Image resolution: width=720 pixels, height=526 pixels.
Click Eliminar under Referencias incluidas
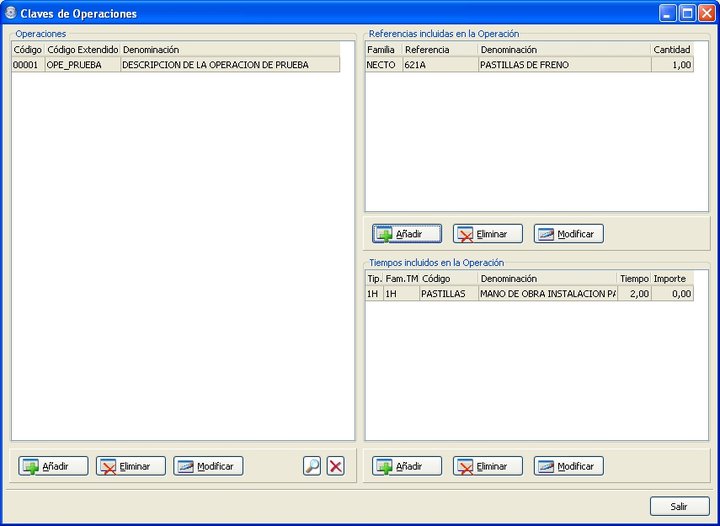[488, 234]
